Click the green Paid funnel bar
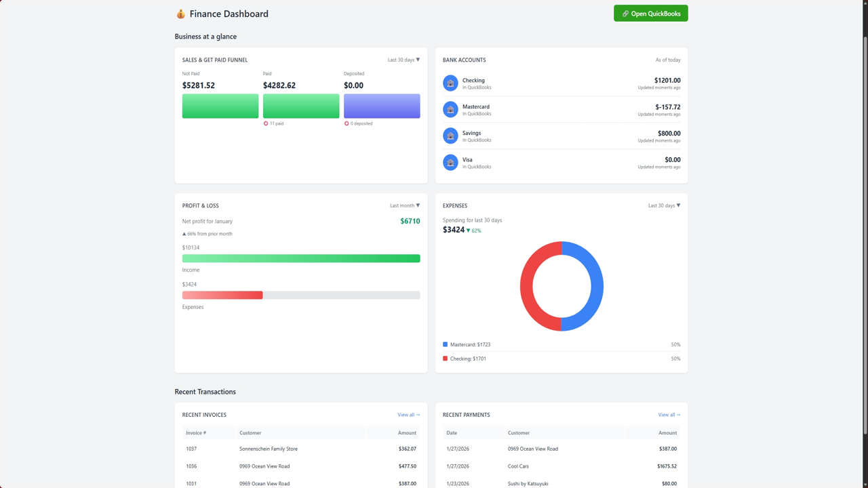This screenshot has width=868, height=488. (x=301, y=106)
